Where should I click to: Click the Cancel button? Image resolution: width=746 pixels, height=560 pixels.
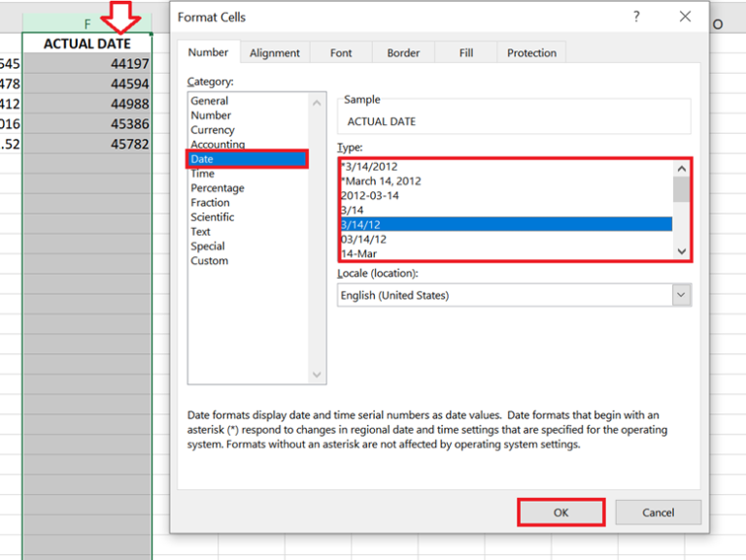coord(658,512)
